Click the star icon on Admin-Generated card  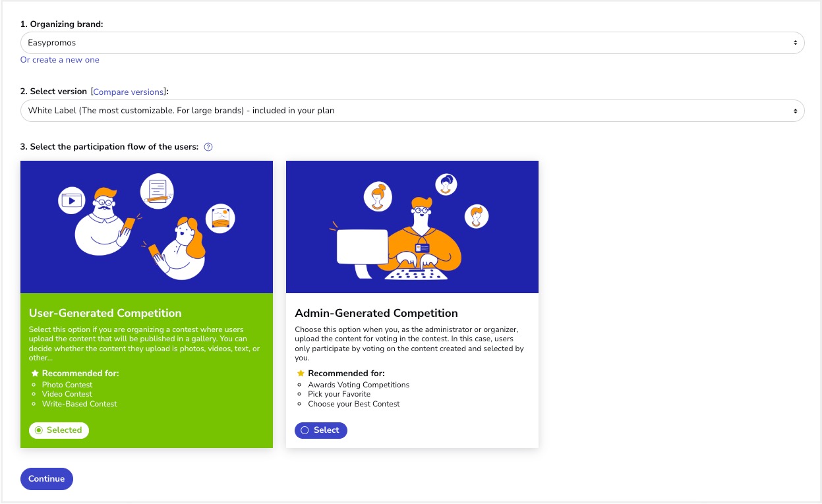pyautogui.click(x=301, y=374)
